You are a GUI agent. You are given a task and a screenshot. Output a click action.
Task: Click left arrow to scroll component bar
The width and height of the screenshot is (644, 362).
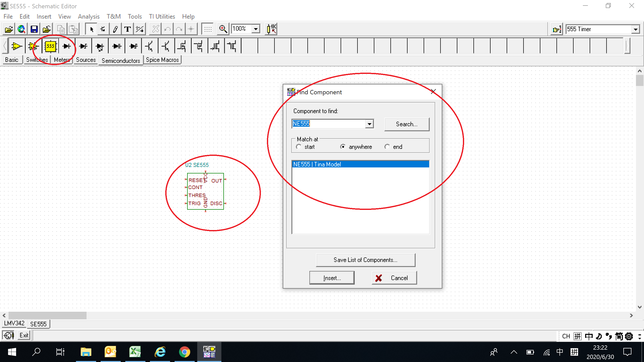coord(5,46)
